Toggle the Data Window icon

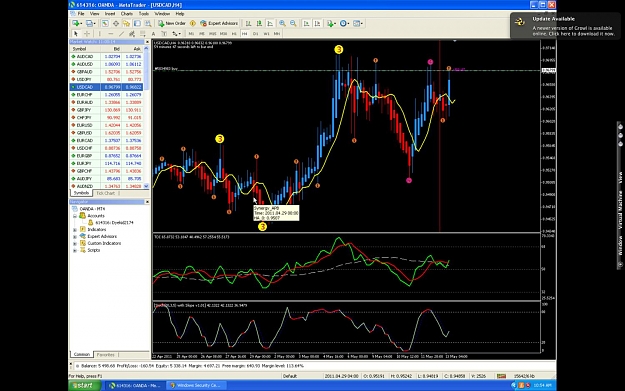(116, 24)
